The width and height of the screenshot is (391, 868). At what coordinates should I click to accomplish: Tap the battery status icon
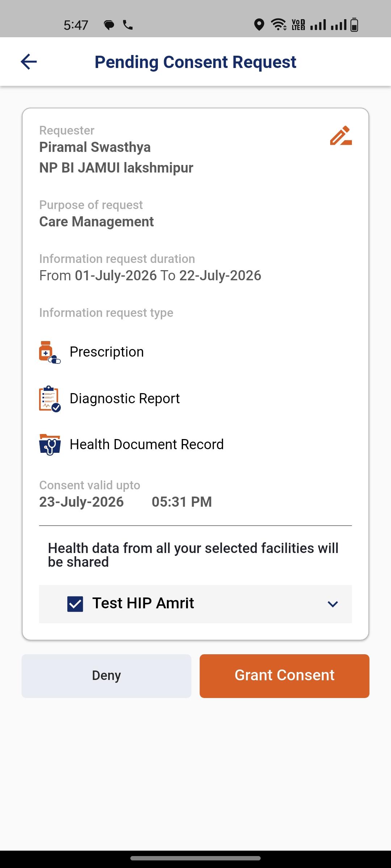354,25
